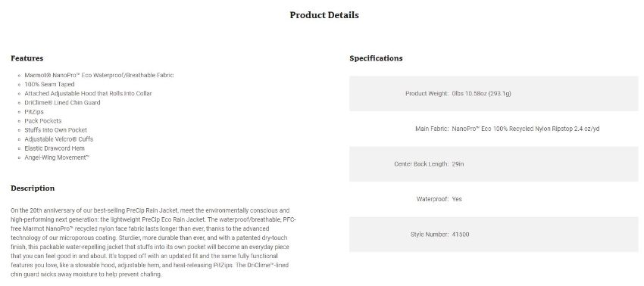This screenshot has height=286, width=644.
Task: Select the Features heading
Action: pyautogui.click(x=27, y=58)
